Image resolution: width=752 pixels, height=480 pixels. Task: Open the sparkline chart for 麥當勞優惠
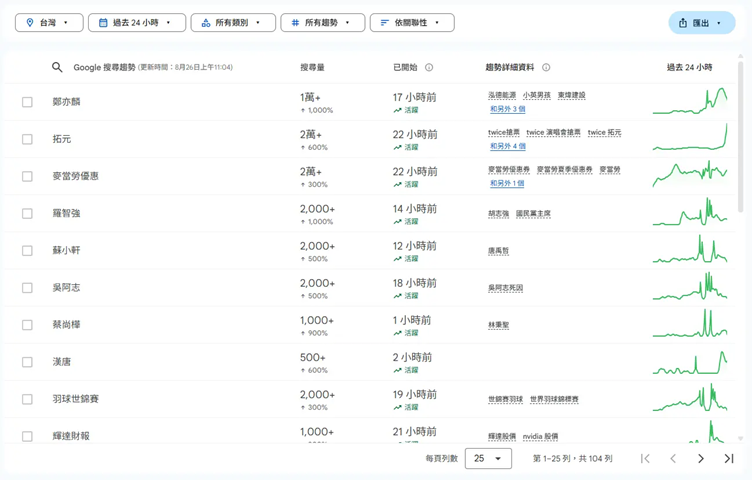point(690,176)
